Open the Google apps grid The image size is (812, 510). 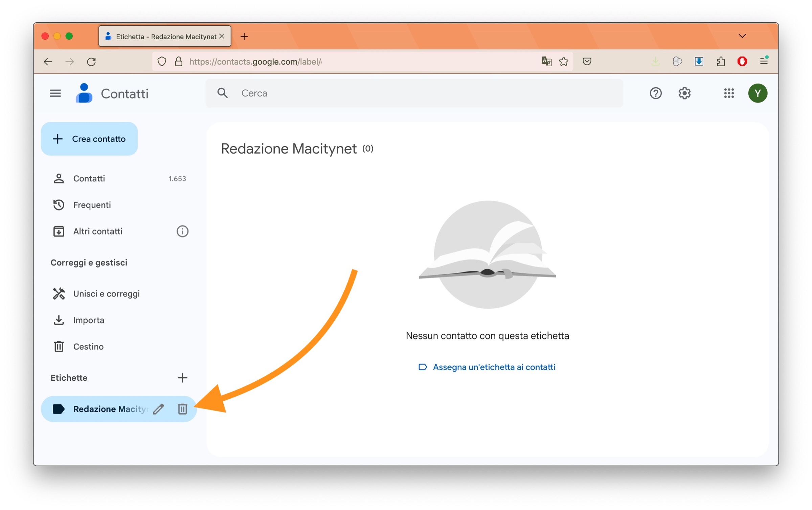tap(729, 93)
